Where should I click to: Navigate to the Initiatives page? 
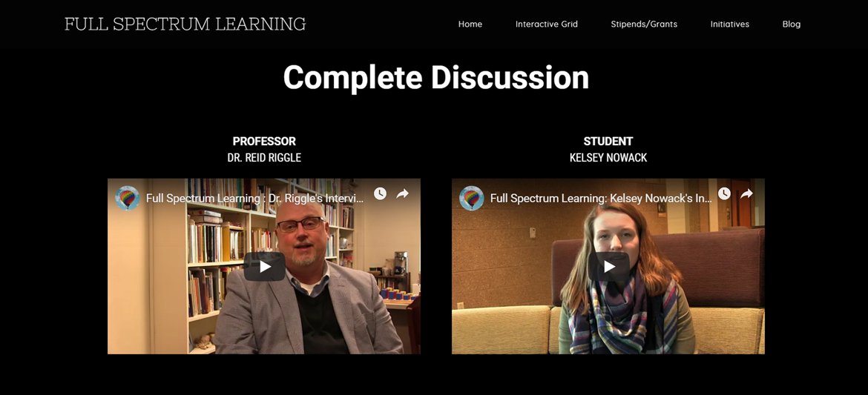point(729,24)
